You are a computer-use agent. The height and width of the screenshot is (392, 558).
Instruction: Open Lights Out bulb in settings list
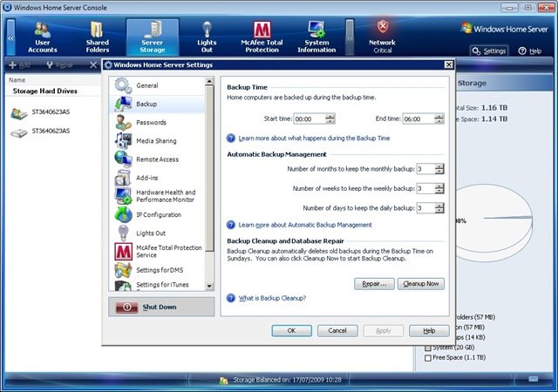(123, 233)
